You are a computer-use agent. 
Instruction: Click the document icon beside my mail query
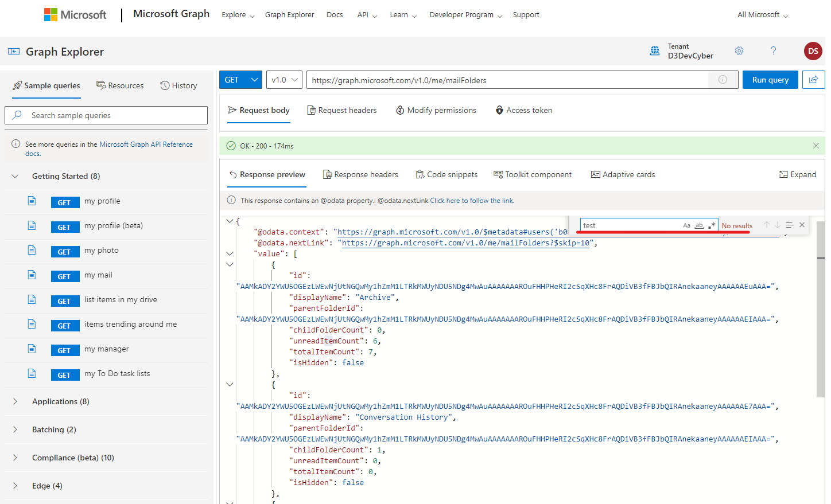[x=32, y=276]
